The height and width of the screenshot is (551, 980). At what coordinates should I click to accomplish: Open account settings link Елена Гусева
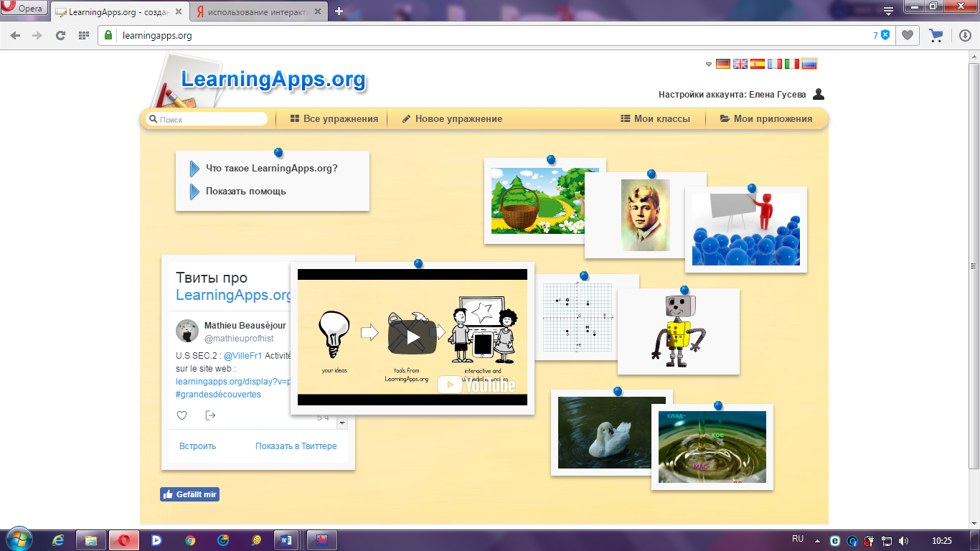pos(732,95)
